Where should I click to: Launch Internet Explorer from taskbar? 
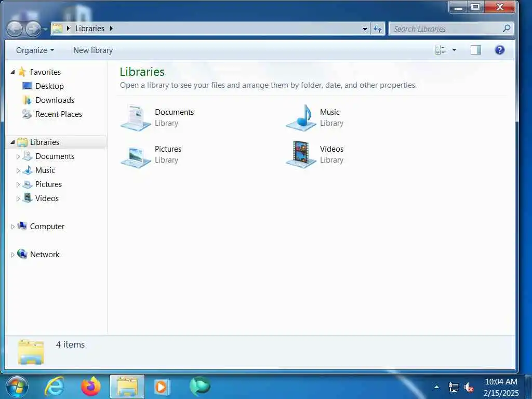click(x=55, y=387)
